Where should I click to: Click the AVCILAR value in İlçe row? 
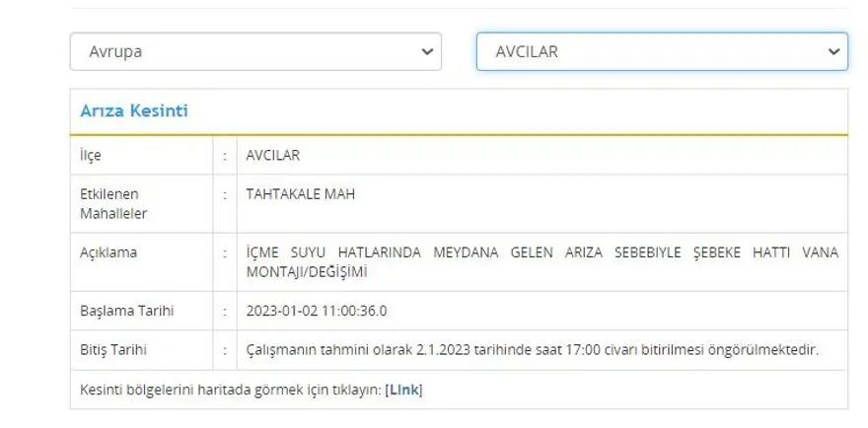(273, 155)
